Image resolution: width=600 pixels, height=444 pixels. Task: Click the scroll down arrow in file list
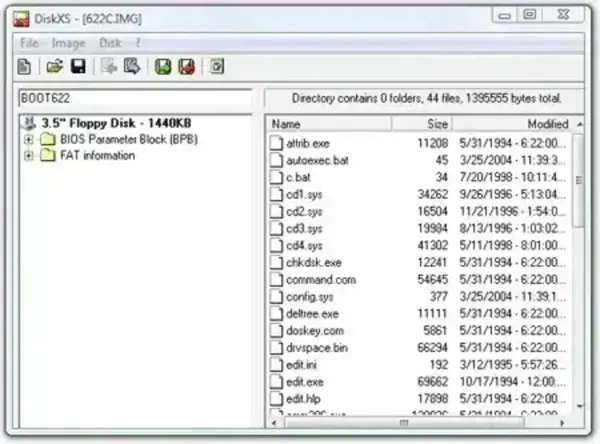[x=579, y=406]
